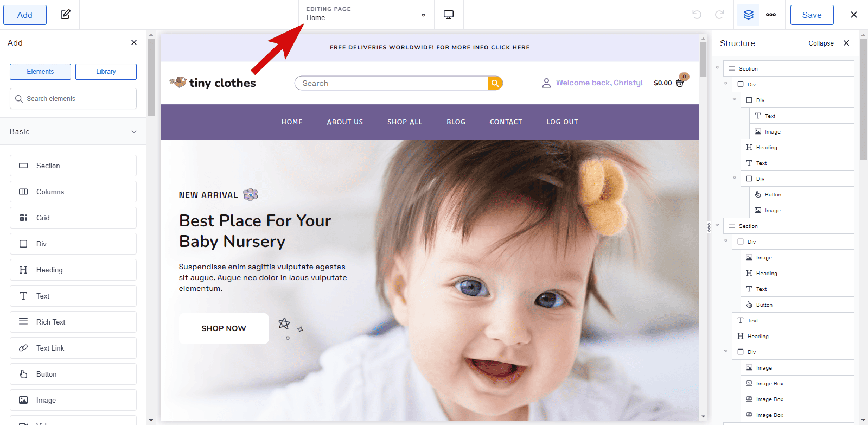
Task: Open the Editing Page Home dropdown
Action: pyautogui.click(x=366, y=15)
